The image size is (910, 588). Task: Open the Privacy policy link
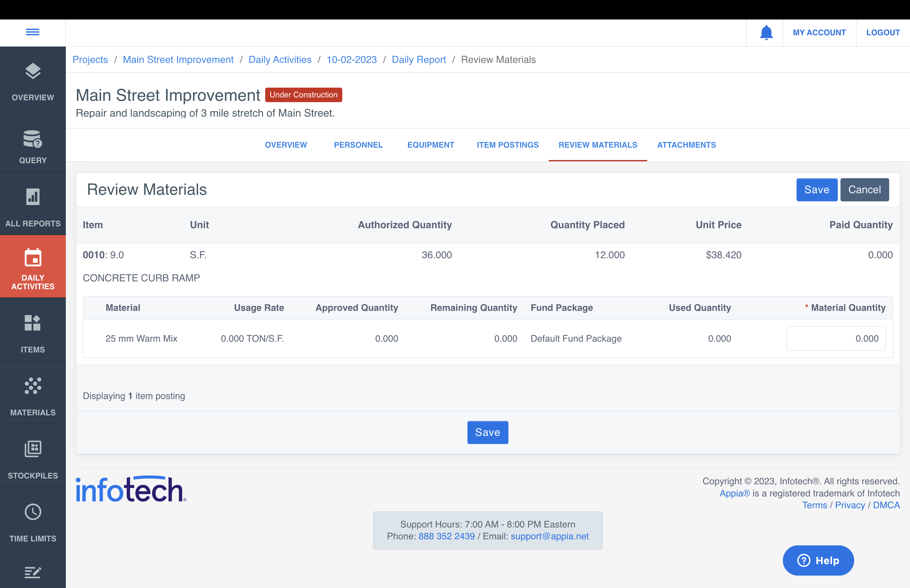(x=850, y=505)
